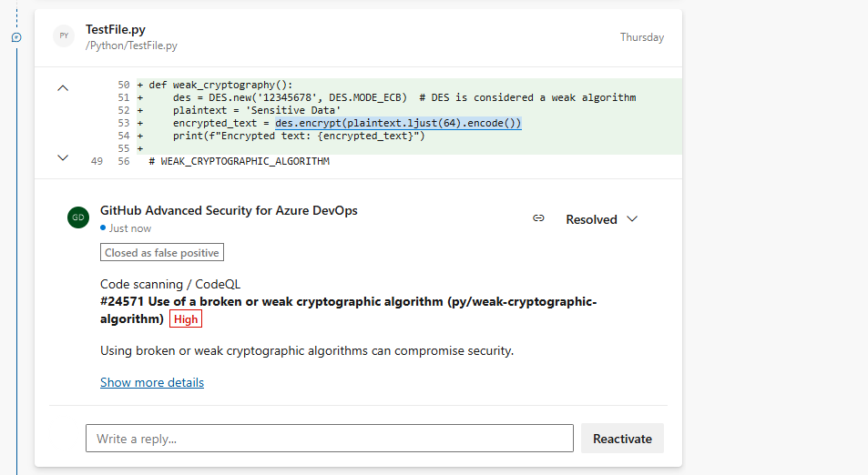Click the PY file type avatar
868x475 pixels.
tap(63, 36)
